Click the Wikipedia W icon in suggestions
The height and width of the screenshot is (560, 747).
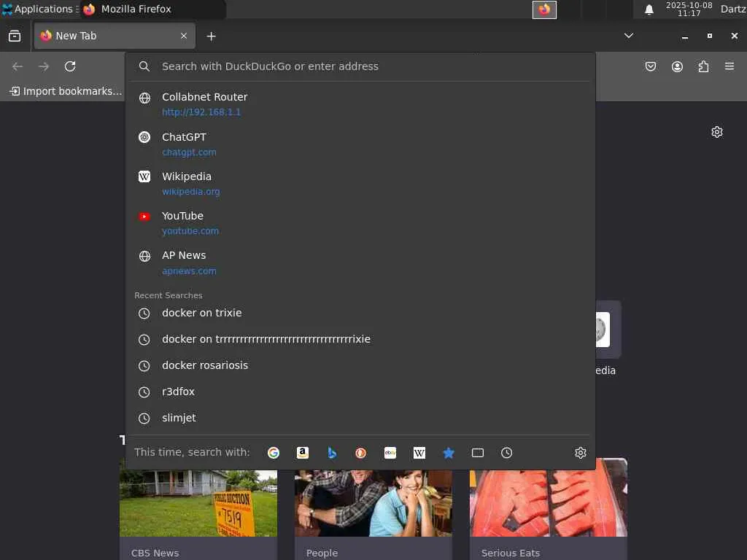[x=144, y=176]
